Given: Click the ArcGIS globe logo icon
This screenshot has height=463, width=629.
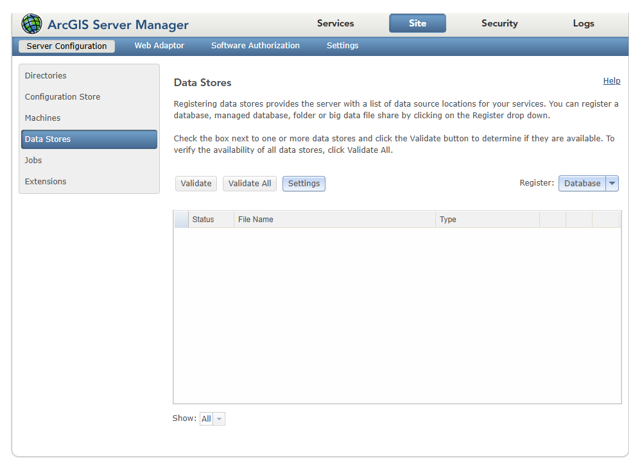Looking at the screenshot, I should click(32, 24).
